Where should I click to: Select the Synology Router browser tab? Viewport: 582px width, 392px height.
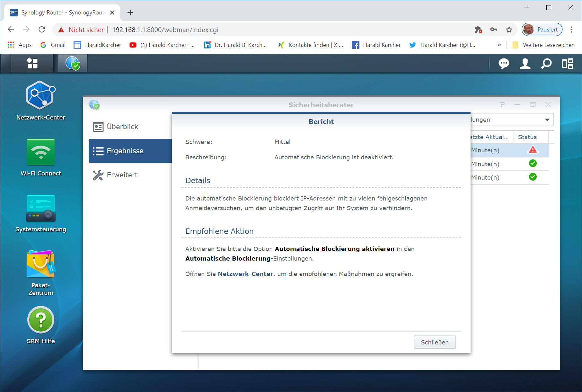(x=62, y=13)
